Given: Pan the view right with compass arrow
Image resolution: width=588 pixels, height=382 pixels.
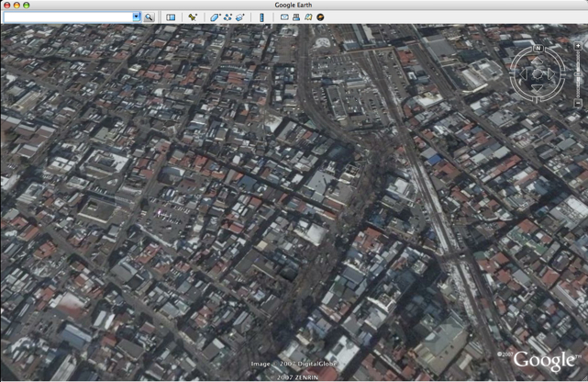Looking at the screenshot, I should click(x=551, y=74).
